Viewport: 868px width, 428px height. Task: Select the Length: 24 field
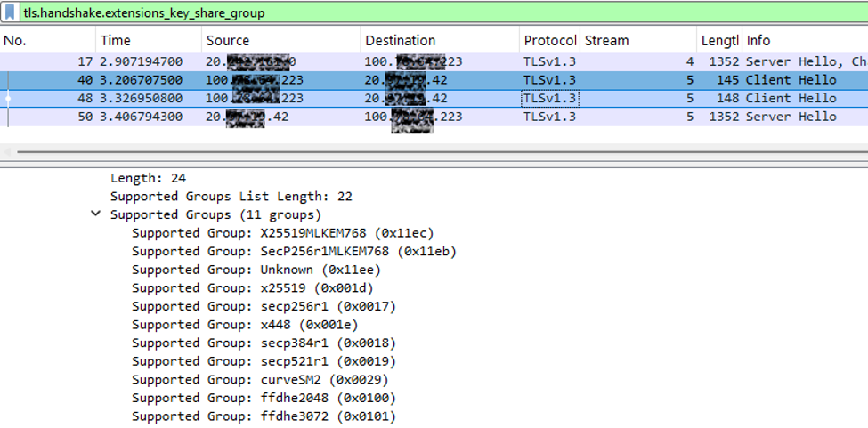pyautogui.click(x=148, y=178)
